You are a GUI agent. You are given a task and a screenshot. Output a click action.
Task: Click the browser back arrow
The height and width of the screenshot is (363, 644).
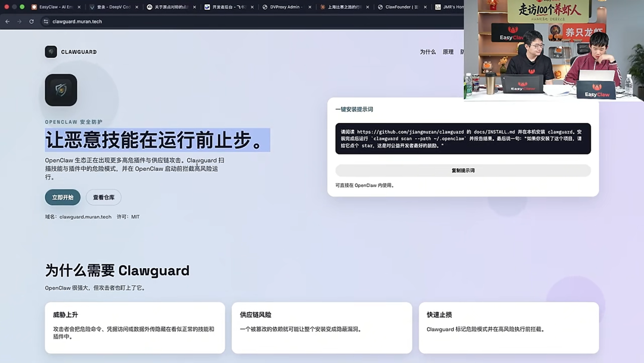coord(7,21)
